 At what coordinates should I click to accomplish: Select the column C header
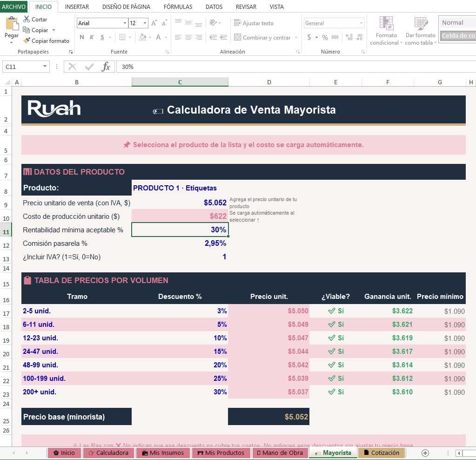click(180, 82)
